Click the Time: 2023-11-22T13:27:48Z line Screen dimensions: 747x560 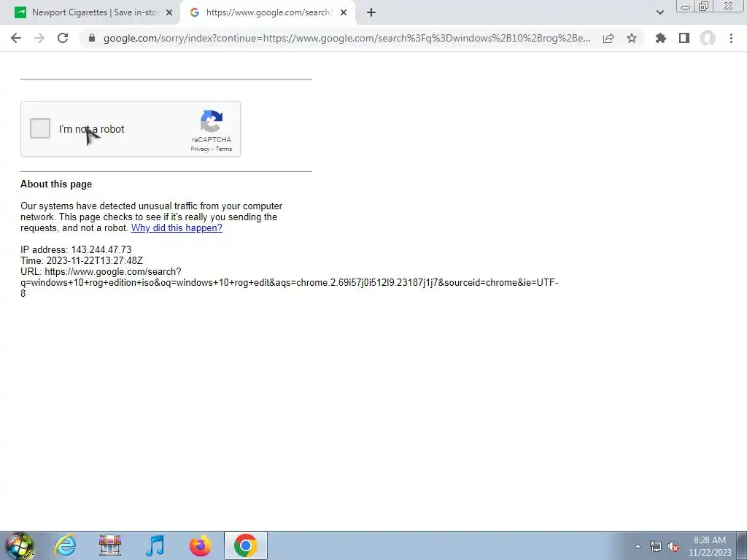(82, 260)
